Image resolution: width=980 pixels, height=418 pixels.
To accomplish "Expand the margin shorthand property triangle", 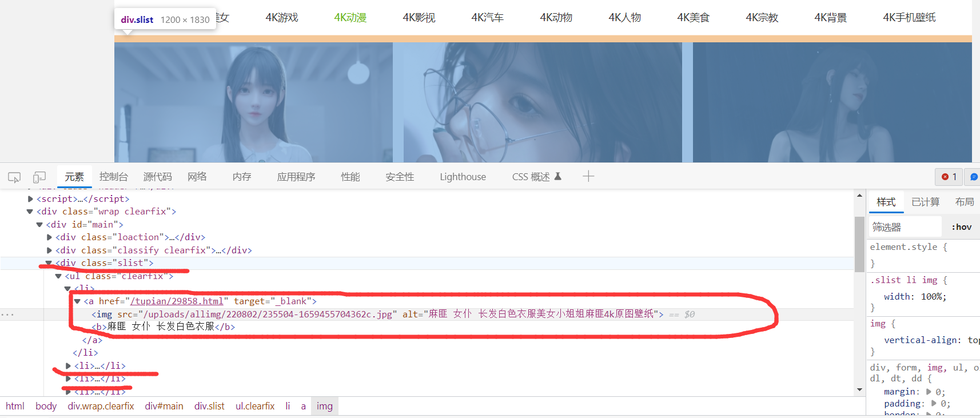I will [929, 392].
